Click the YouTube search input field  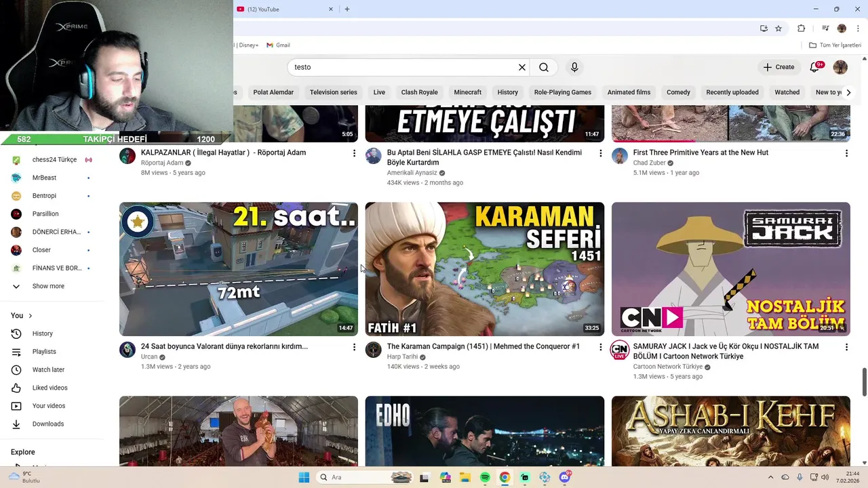[x=405, y=67]
